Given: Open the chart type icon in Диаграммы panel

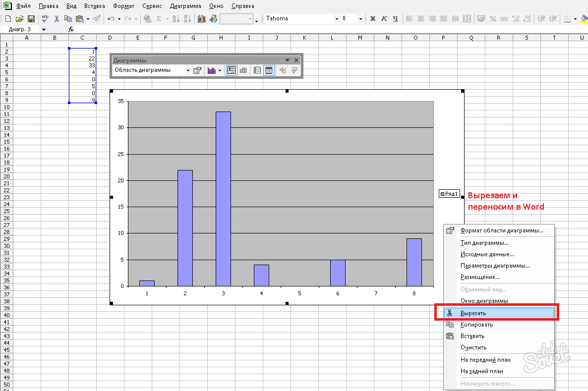Looking at the screenshot, I should [212, 70].
